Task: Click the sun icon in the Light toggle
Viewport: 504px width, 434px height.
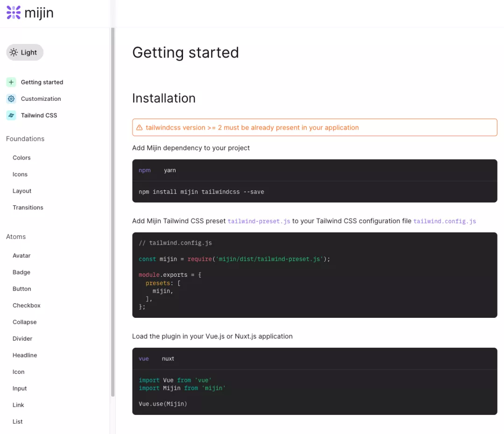Action: pos(14,52)
